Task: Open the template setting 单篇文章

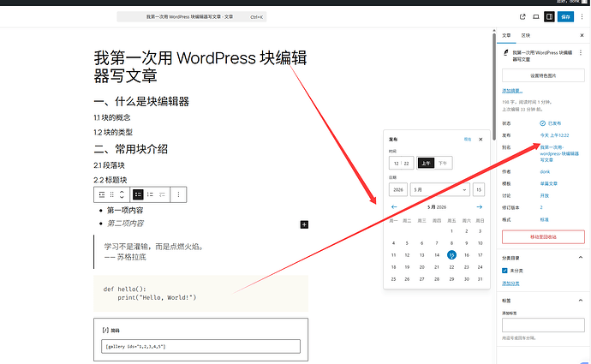Action: point(548,183)
